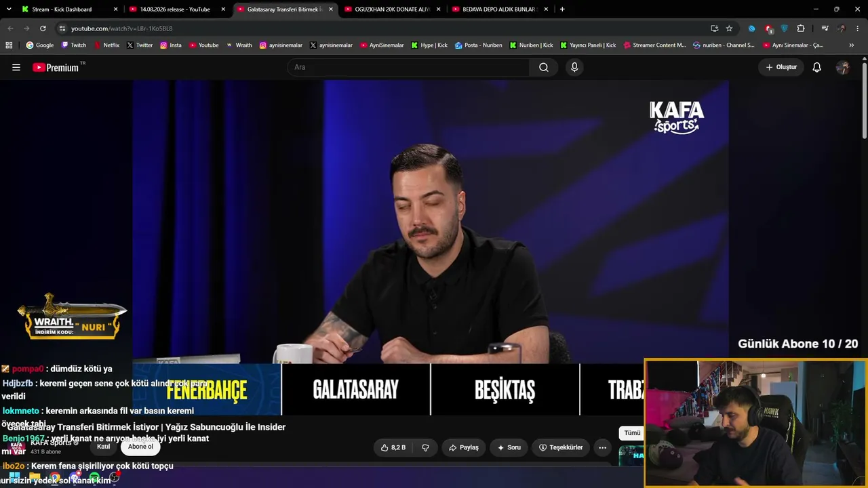
Task: Open the Netflix bookmark
Action: [106, 45]
